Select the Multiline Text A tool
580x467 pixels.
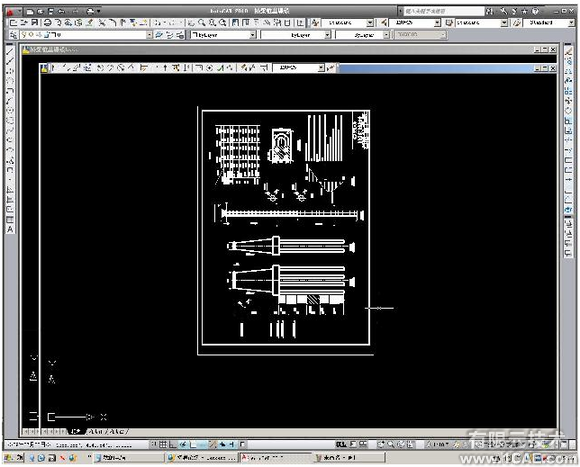click(x=10, y=229)
